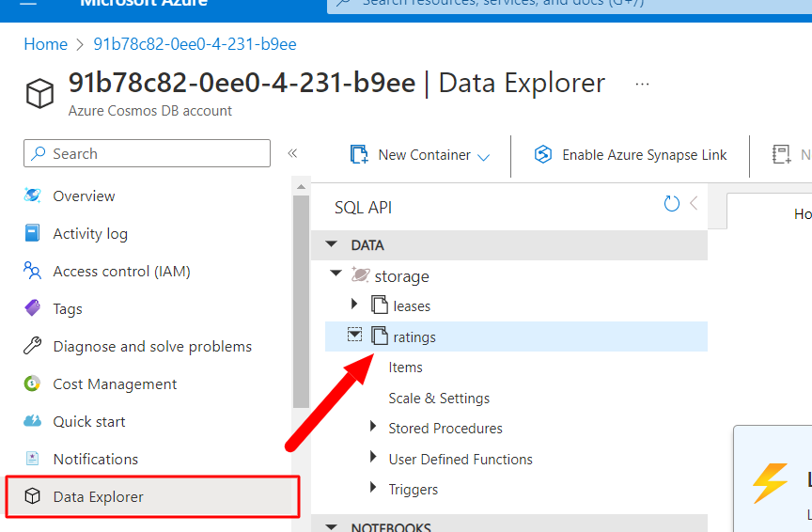Click the Cosmos DB account cube icon
812x532 pixels.
click(x=39, y=94)
